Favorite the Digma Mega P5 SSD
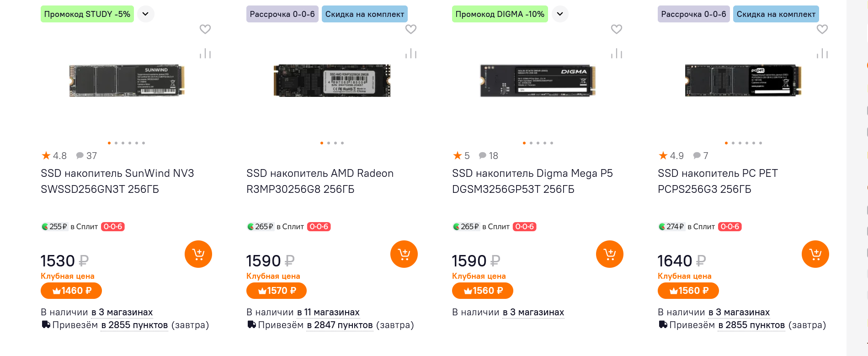Viewport: 868px width, 356px height. tap(617, 29)
